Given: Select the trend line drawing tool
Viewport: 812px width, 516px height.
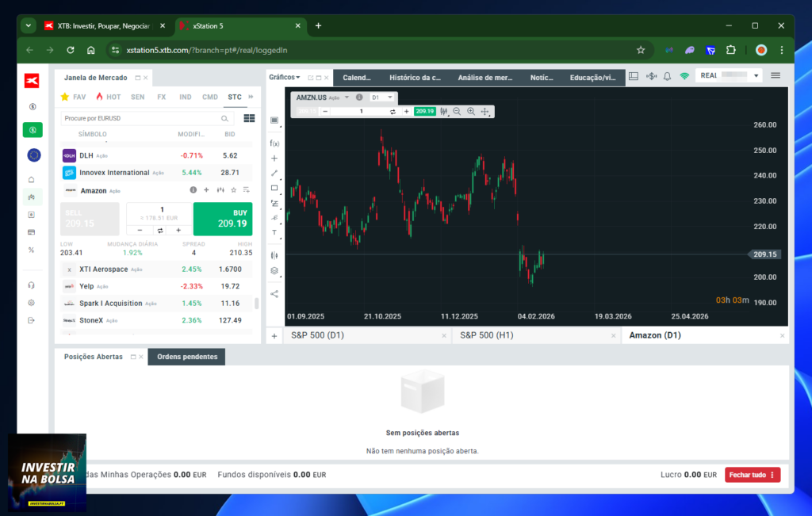Looking at the screenshot, I should point(274,173).
